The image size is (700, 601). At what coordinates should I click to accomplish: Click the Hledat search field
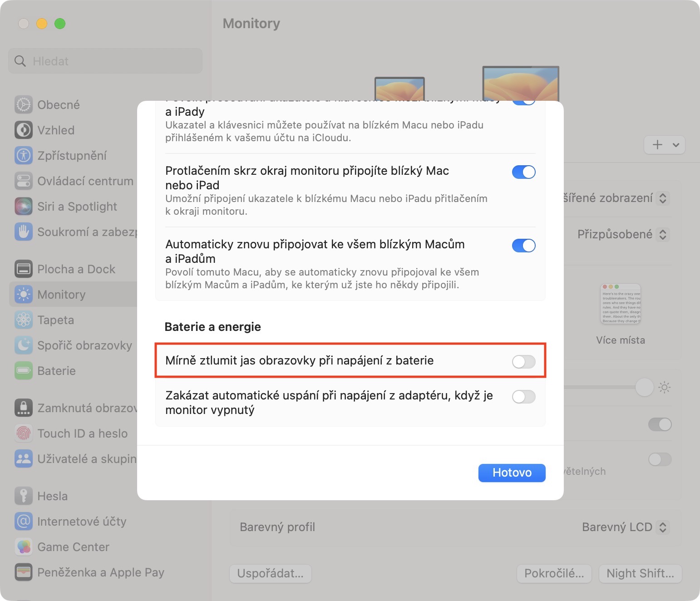105,61
